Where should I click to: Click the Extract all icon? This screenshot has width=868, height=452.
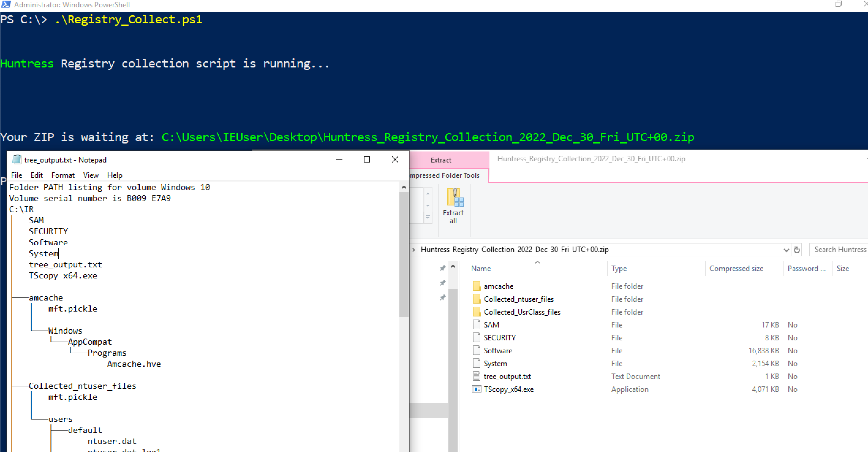[454, 198]
